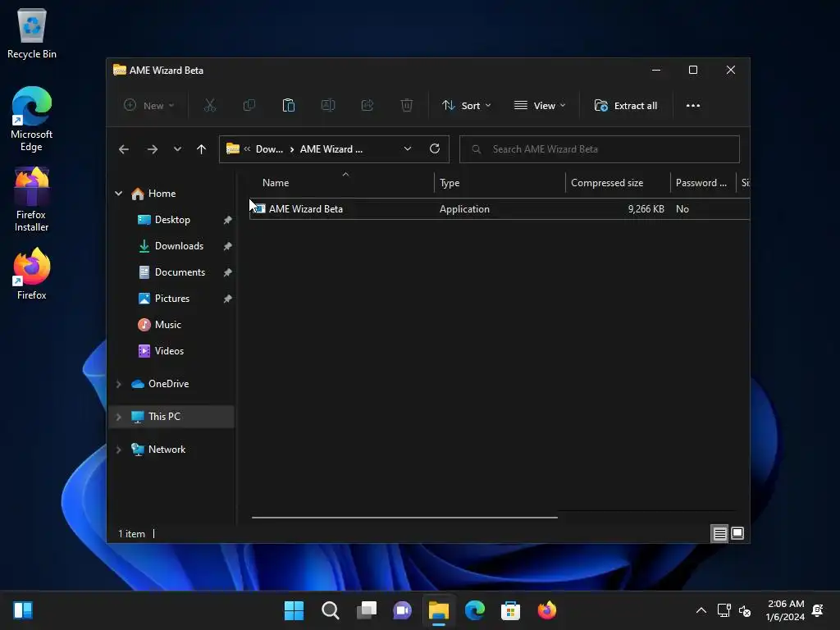This screenshot has height=630, width=840.
Task: Select Music in navigation pane
Action: coord(167,325)
